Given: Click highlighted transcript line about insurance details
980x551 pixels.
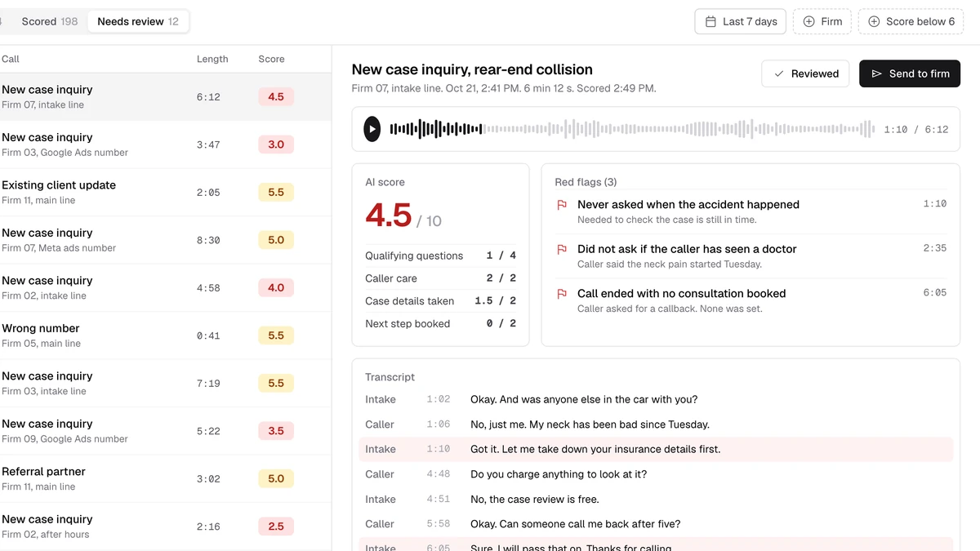Looking at the screenshot, I should tap(656, 449).
